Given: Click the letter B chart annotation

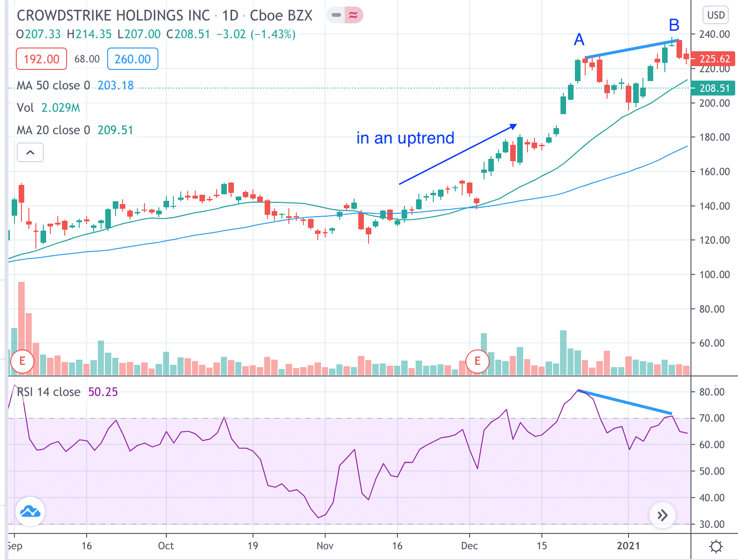Looking at the screenshot, I should click(x=674, y=25).
